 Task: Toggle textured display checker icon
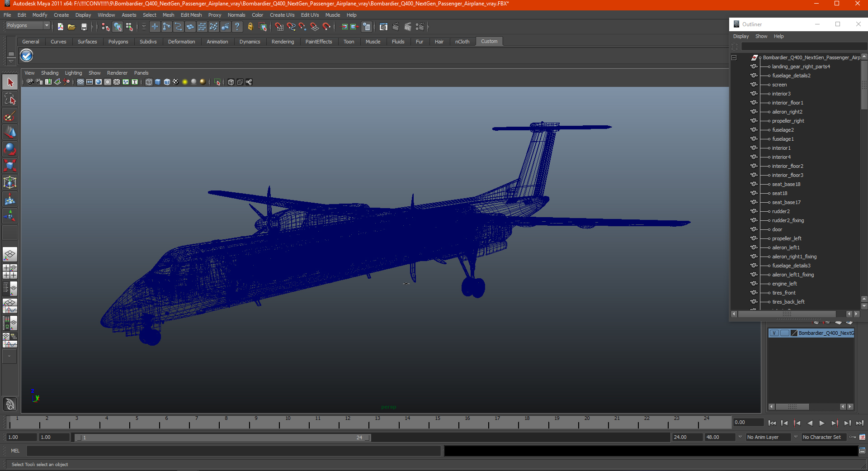coord(176,82)
